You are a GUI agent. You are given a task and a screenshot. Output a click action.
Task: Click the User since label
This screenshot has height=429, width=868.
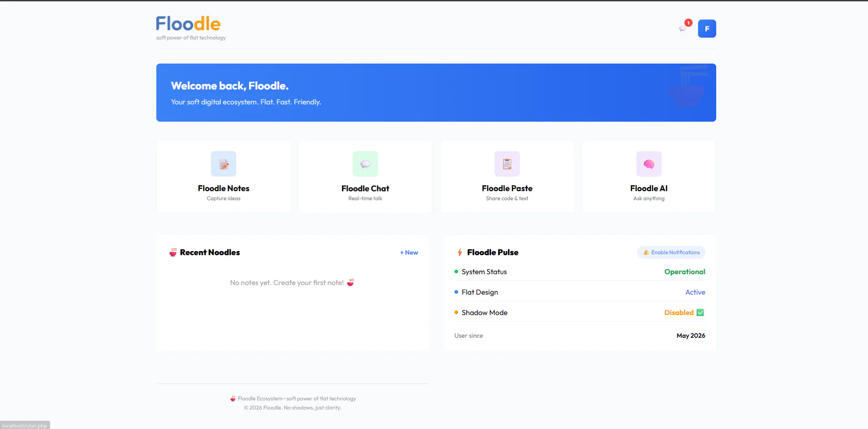[x=469, y=335]
